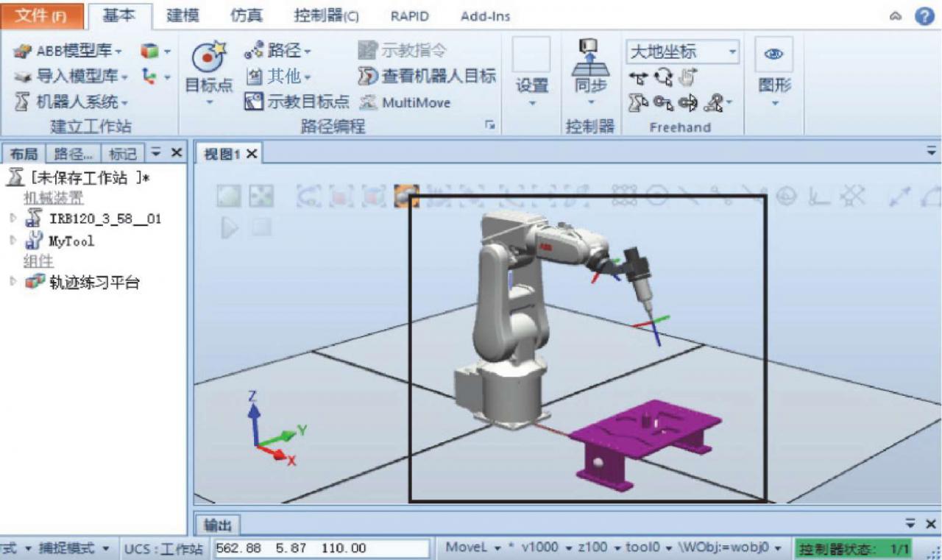942x560 pixels.
Task: Open the 文件 file menu
Action: pos(41,15)
